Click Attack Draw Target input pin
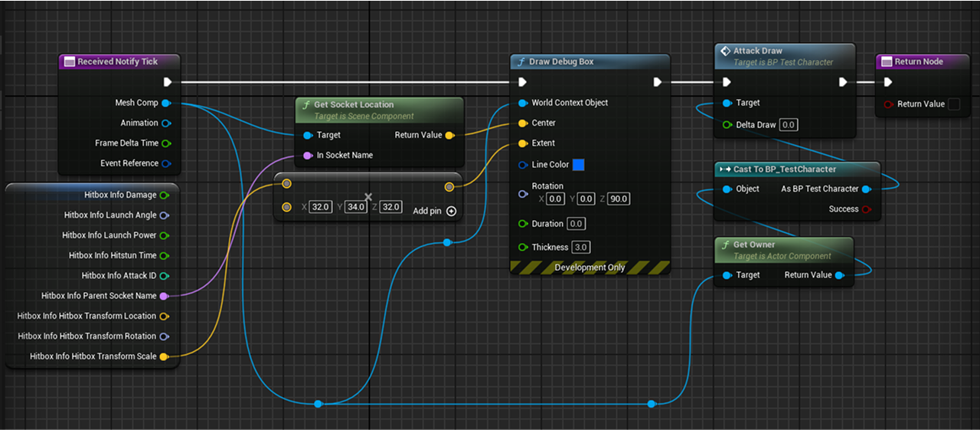 point(727,103)
